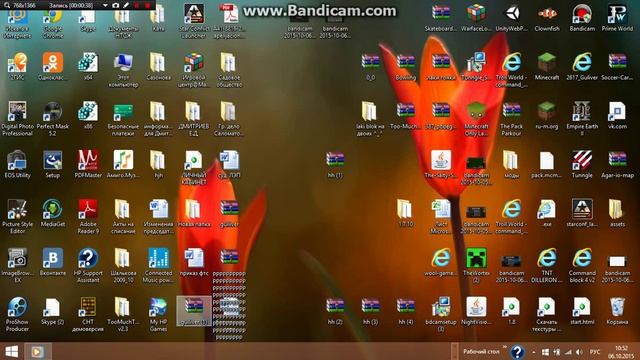Click the Windows Start button
The width and height of the screenshot is (640, 360).
click(11, 351)
